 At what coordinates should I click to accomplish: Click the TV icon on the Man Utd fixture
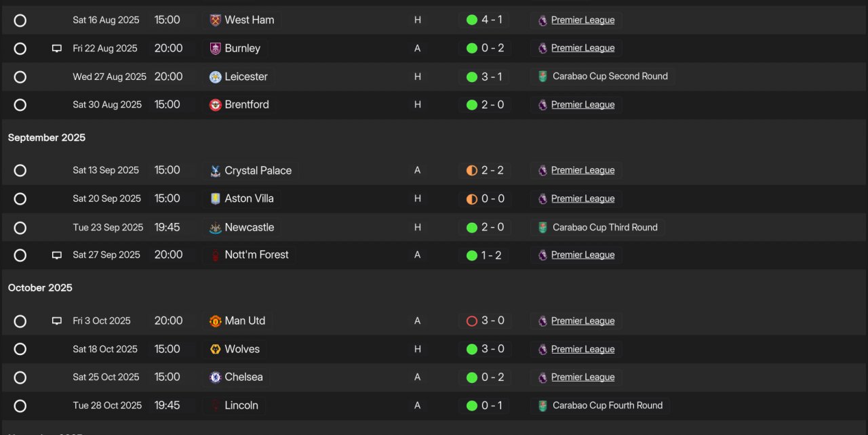click(57, 321)
